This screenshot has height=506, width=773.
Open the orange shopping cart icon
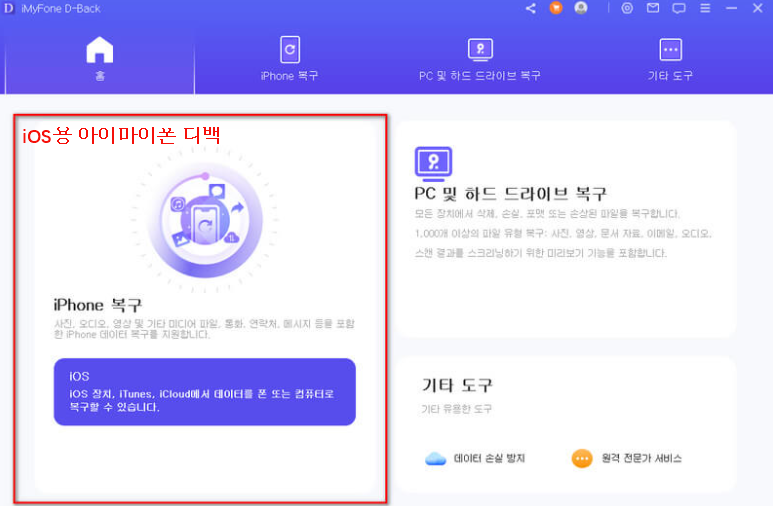pos(556,8)
